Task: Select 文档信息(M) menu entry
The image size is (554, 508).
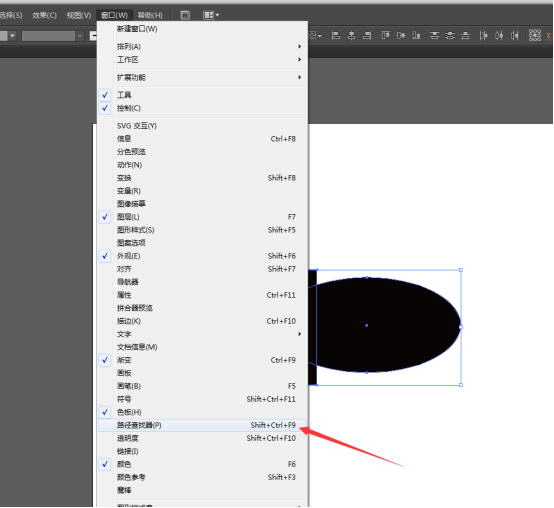Action: click(203, 347)
